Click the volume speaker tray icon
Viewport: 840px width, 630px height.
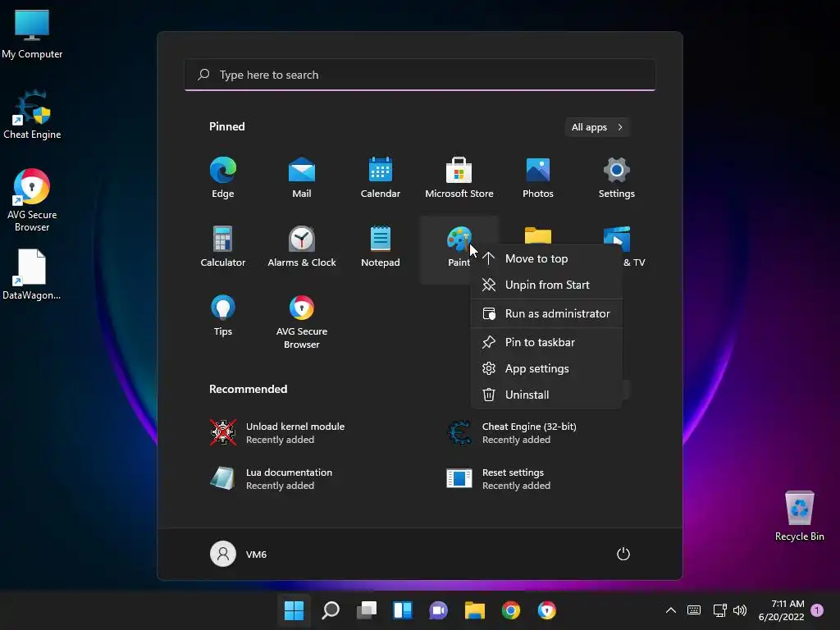pyautogui.click(x=740, y=610)
